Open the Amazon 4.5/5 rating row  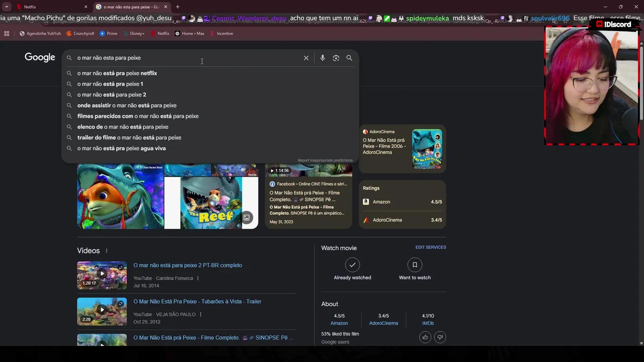(403, 202)
